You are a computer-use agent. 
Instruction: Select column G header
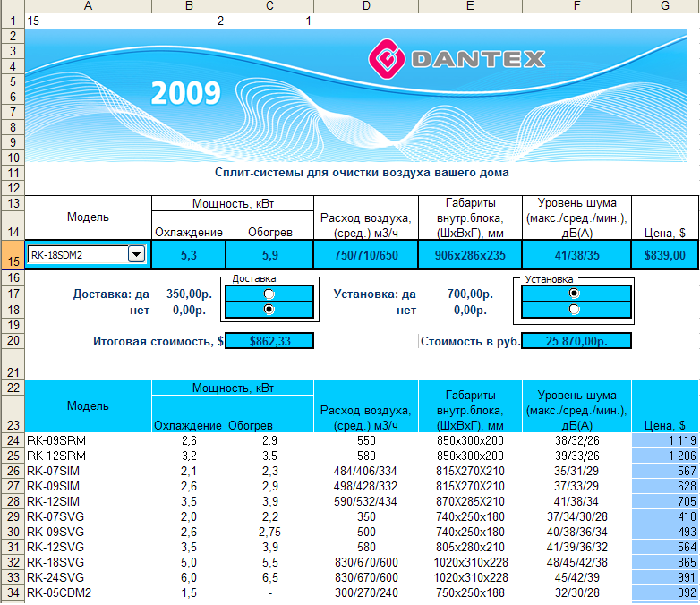pyautogui.click(x=665, y=5)
